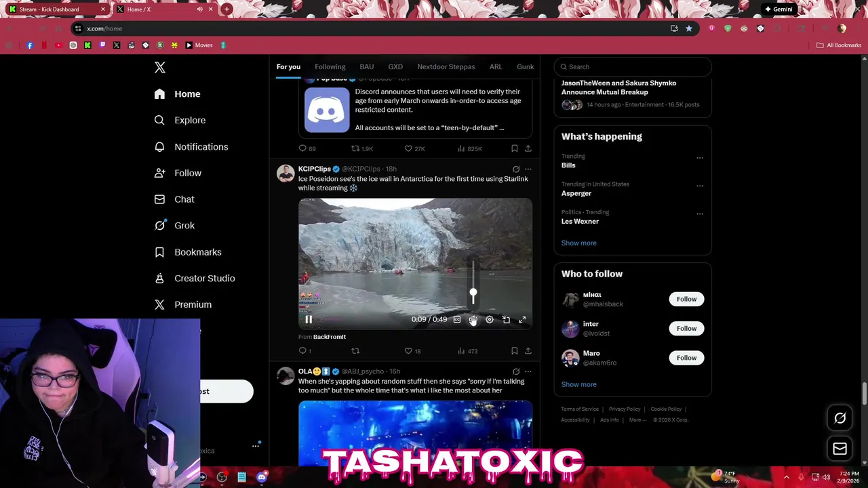This screenshot has height=488, width=868.
Task: Open Bookmarks in X sidebar
Action: (x=188, y=252)
